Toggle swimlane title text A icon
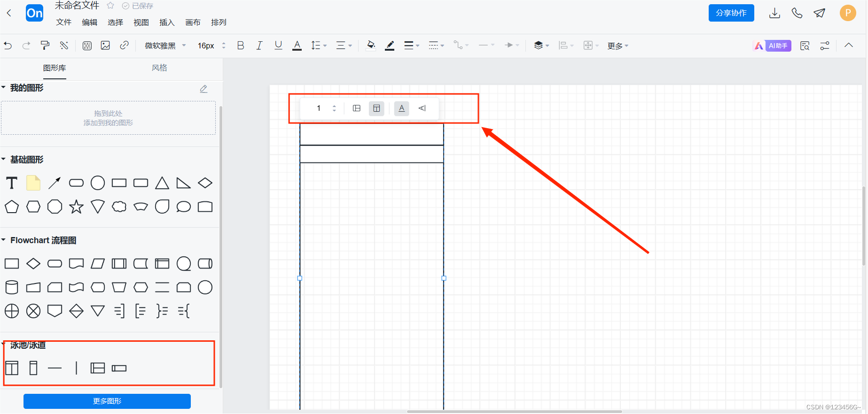Viewport: 868px width, 414px height. [x=401, y=108]
